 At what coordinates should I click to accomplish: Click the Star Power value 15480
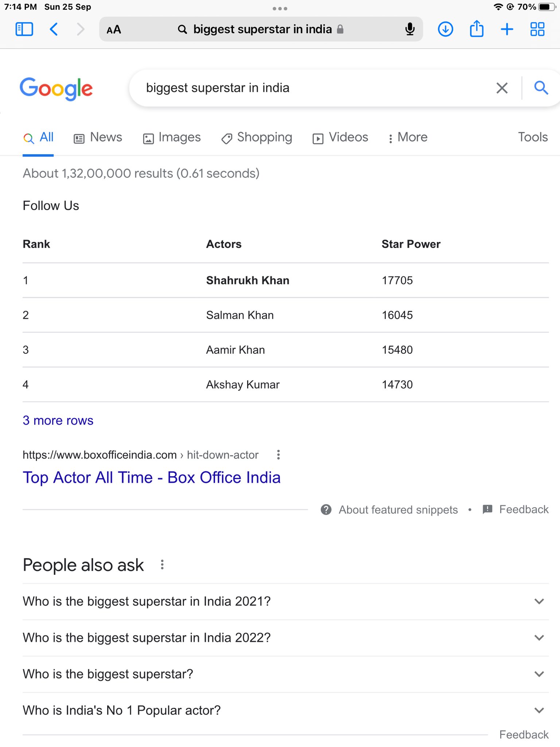click(x=397, y=350)
